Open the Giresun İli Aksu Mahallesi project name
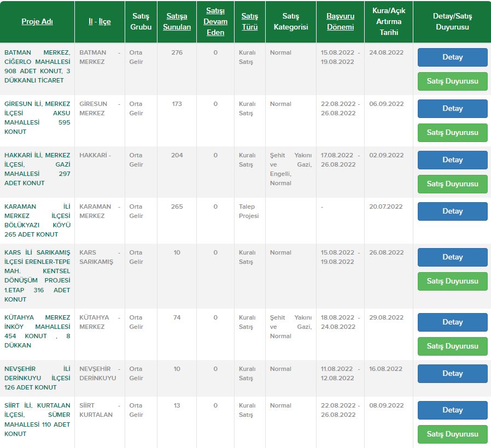Screen dimensions: 491x448 pos(37,117)
